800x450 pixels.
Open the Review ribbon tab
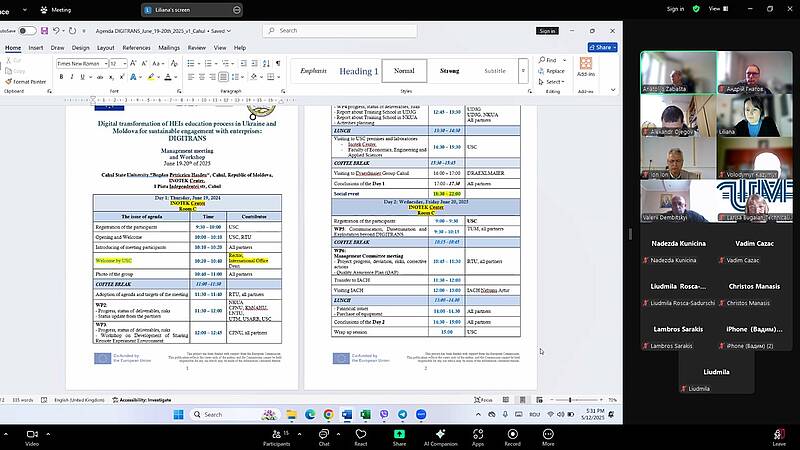[196, 47]
